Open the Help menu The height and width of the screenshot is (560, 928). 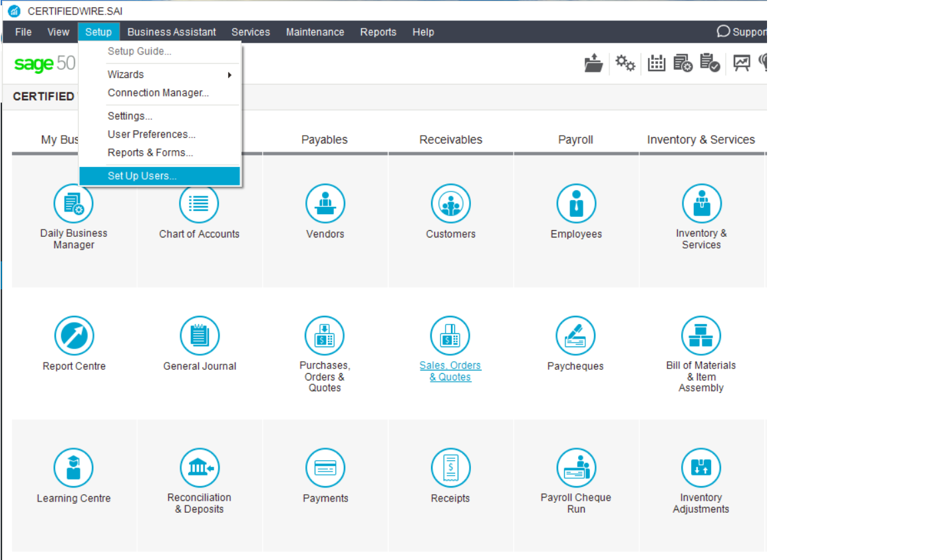point(423,32)
